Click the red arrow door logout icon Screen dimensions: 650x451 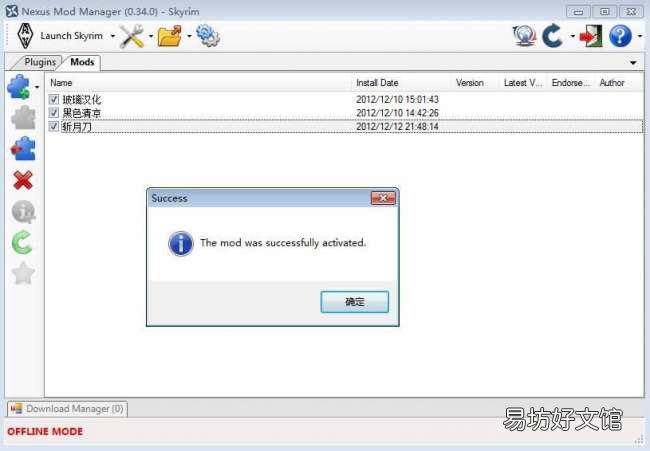(591, 36)
